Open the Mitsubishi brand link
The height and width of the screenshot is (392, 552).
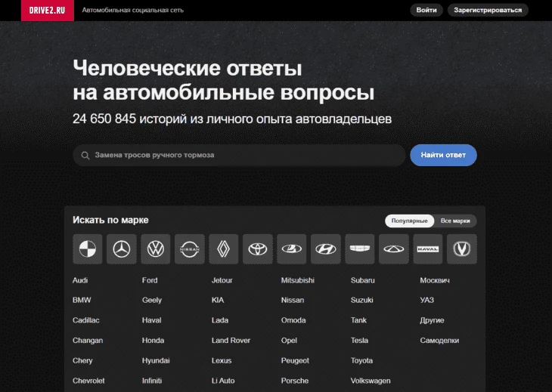297,280
